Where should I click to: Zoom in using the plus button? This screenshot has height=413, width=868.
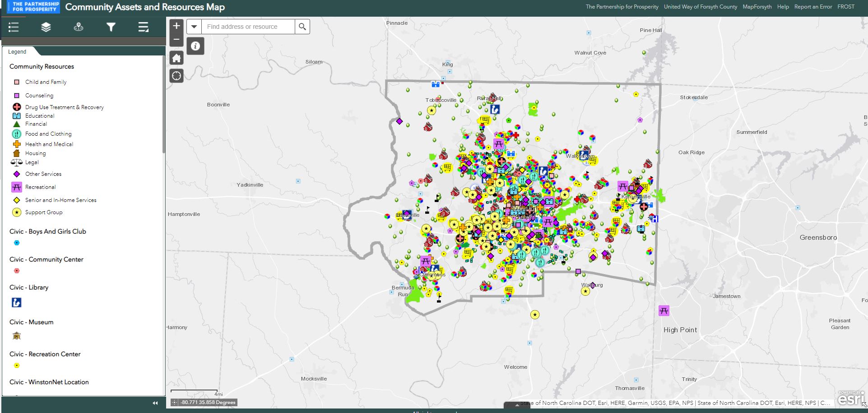176,26
